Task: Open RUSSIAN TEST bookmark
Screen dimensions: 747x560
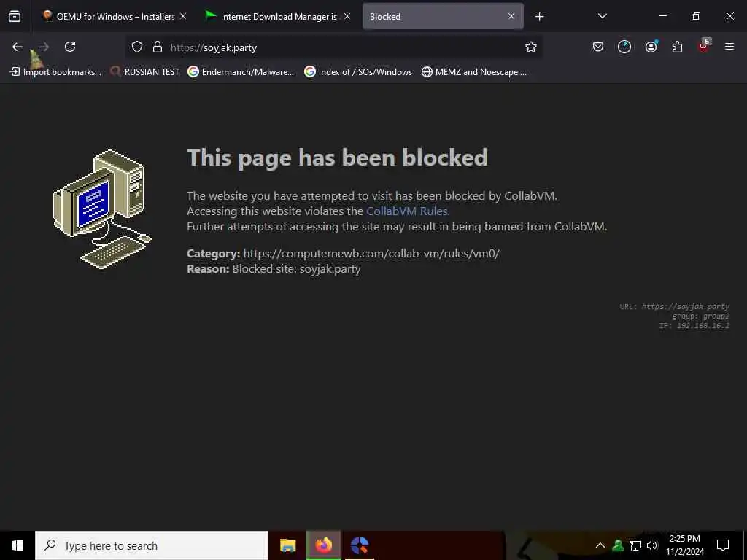Action: click(145, 72)
